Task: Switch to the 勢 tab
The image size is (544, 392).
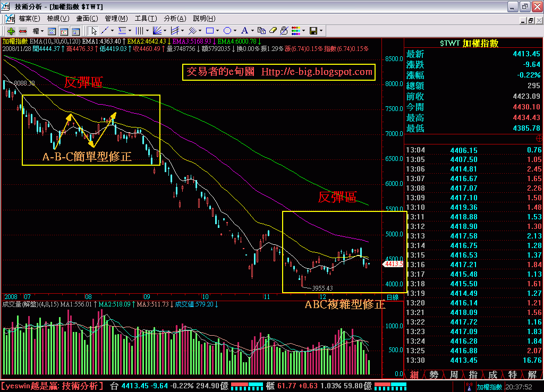Action: pos(434,374)
